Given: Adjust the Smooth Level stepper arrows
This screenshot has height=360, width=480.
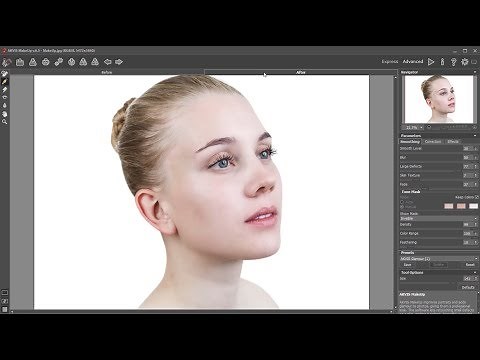Looking at the screenshot, I should tap(476, 148).
